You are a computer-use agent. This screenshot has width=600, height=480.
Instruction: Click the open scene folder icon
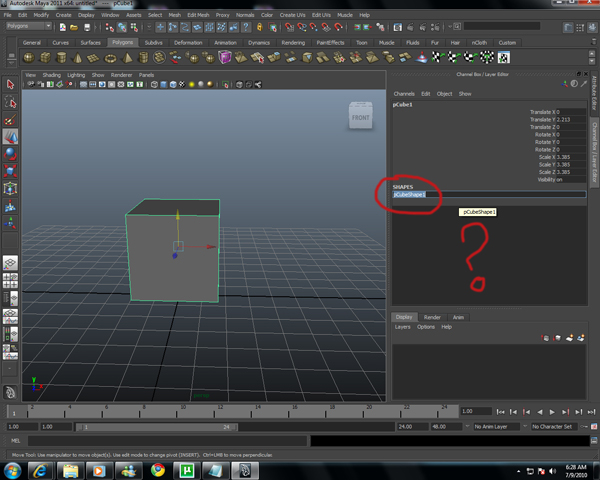coord(74,27)
